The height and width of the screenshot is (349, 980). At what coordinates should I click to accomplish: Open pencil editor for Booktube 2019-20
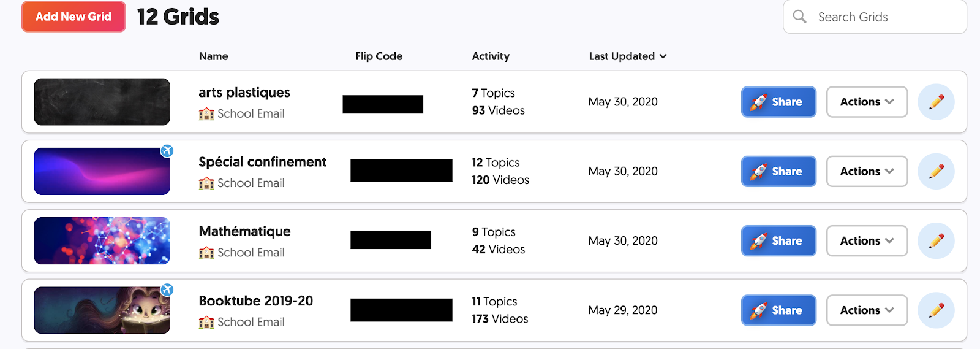click(936, 310)
